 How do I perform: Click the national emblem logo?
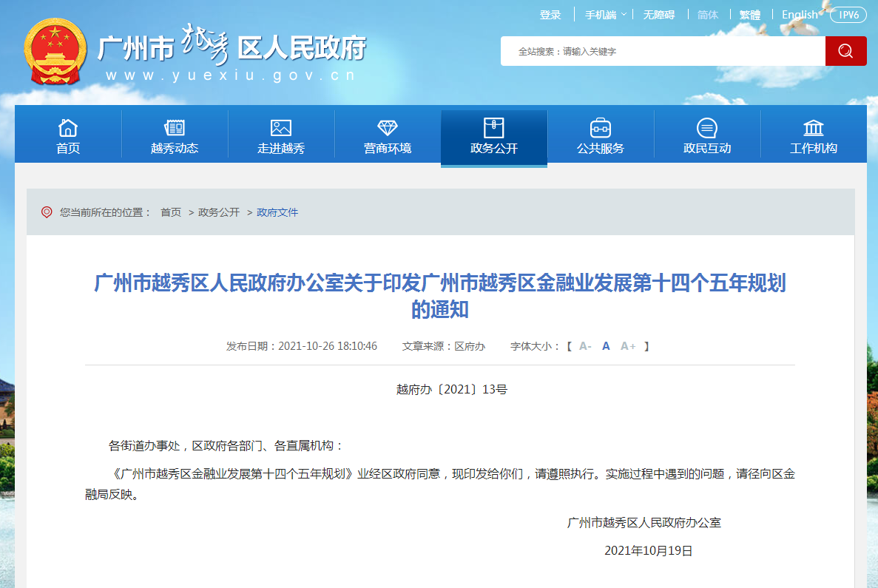[x=55, y=52]
